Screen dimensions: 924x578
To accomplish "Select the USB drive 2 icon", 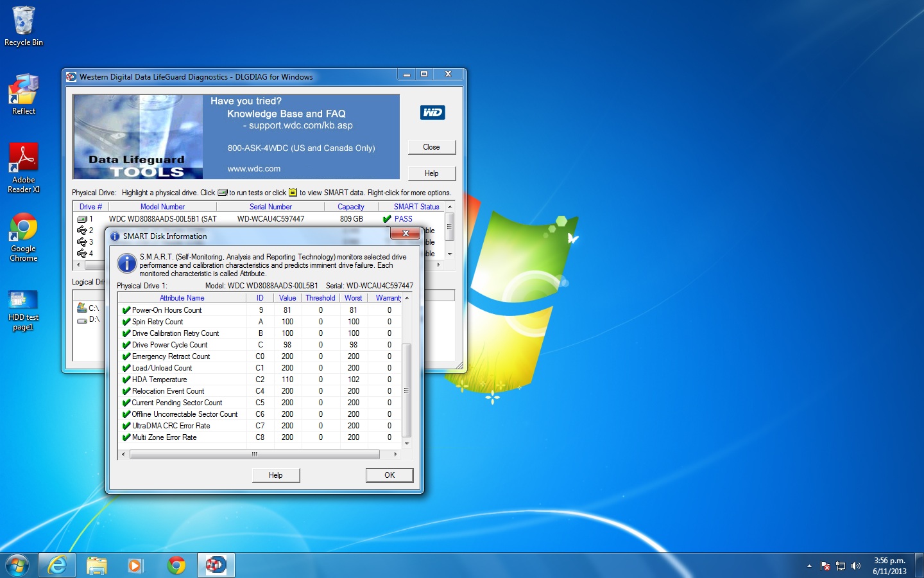I will [x=82, y=230].
